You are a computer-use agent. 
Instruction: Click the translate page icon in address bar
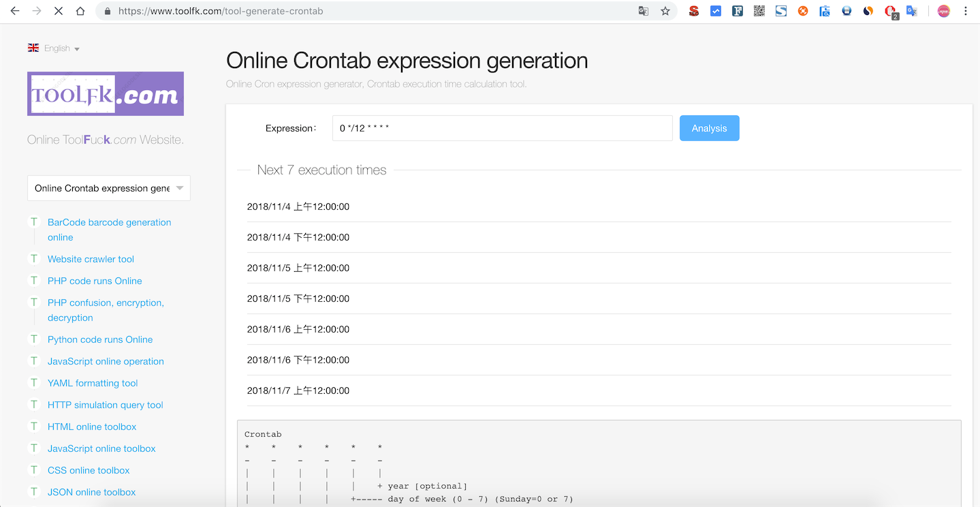pos(643,10)
